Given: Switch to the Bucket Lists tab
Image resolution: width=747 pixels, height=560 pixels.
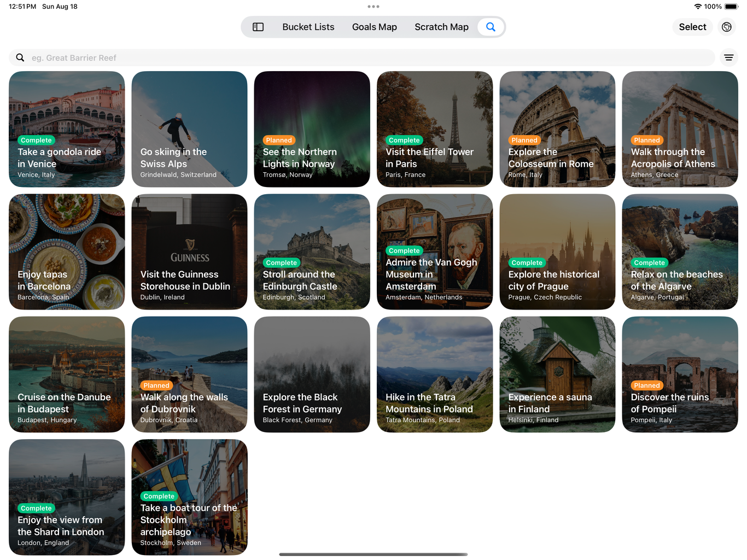Looking at the screenshot, I should pos(308,27).
